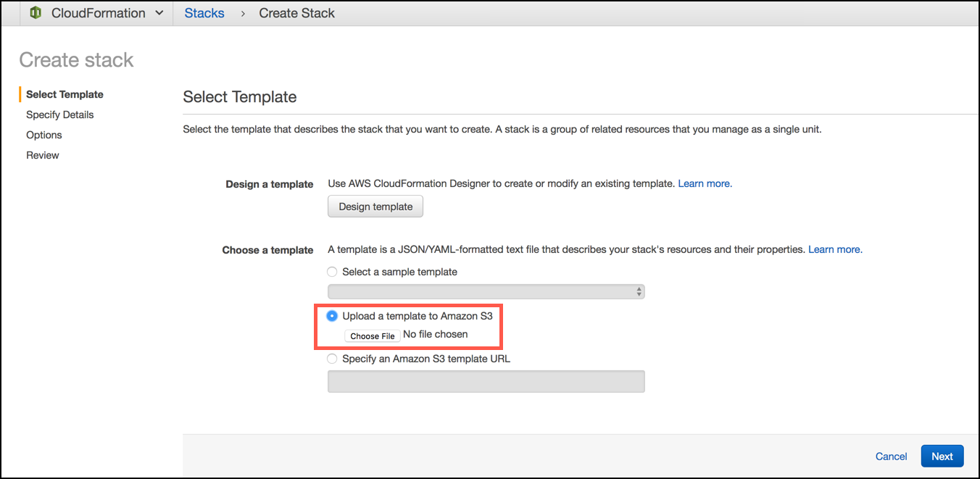Click the CloudFormation service icon
The height and width of the screenshot is (479, 980).
[x=35, y=12]
